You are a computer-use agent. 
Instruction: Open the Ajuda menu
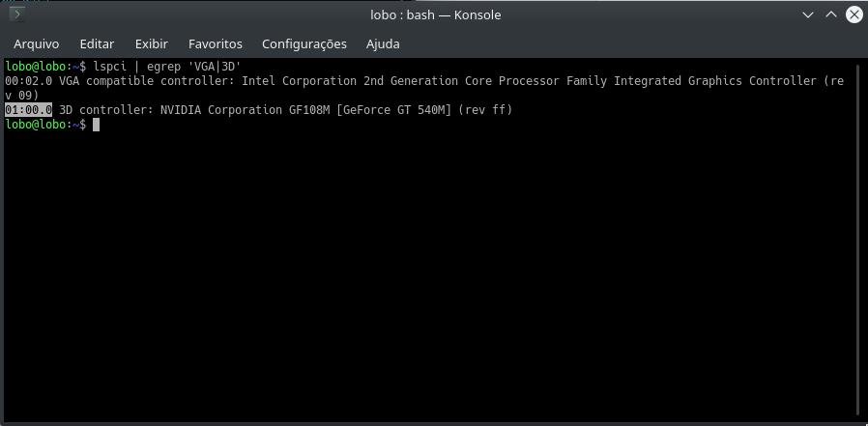point(383,43)
